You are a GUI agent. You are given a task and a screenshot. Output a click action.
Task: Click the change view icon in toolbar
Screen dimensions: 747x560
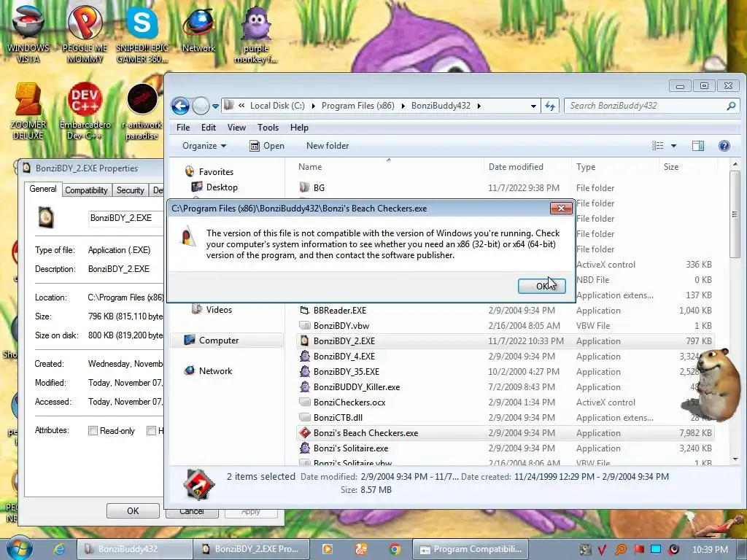(657, 146)
